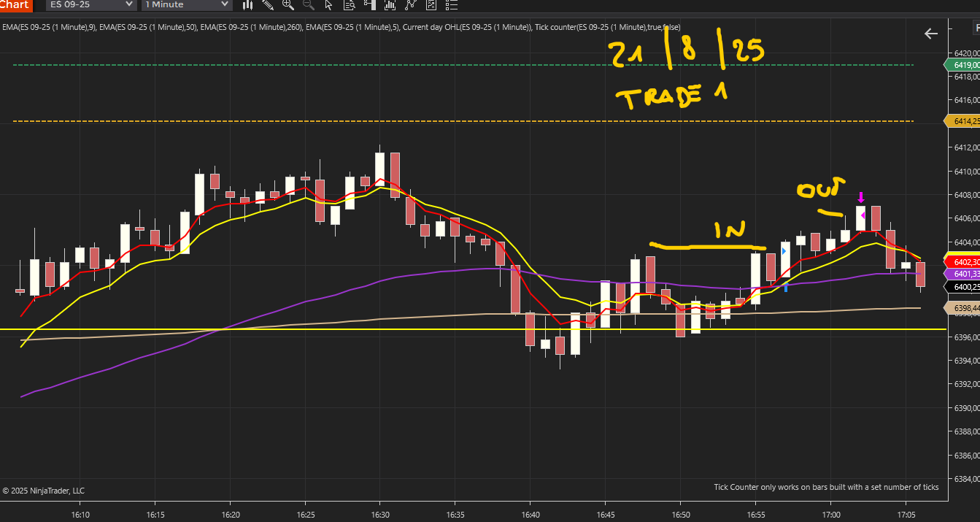Click the zoom in magnifier icon
This screenshot has width=980, height=522.
coord(288,4)
